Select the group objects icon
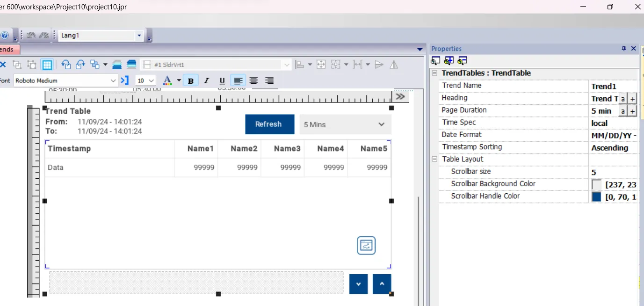 [95, 64]
